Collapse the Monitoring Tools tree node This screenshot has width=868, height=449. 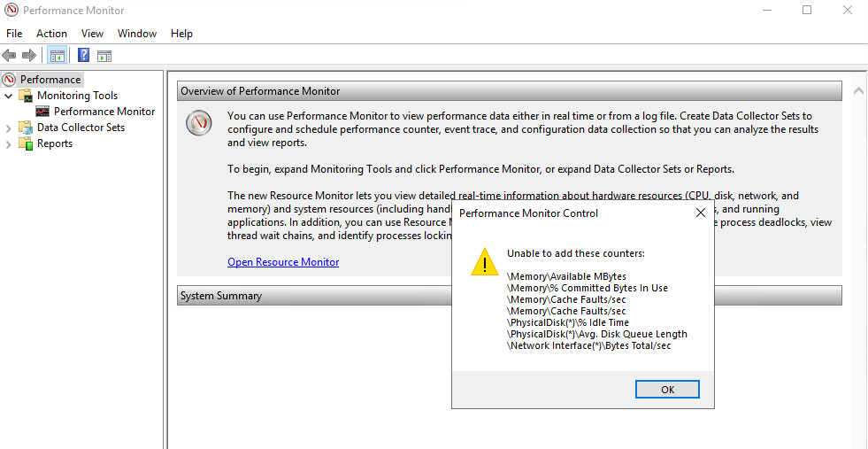click(9, 96)
